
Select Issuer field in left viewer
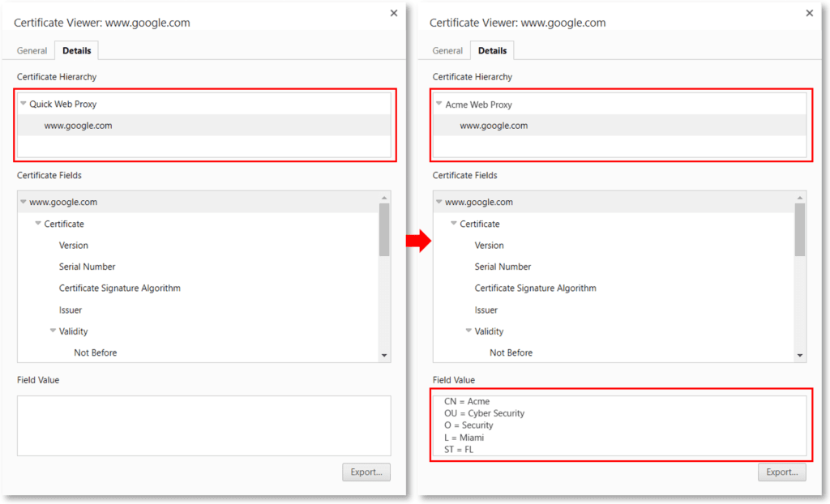click(71, 310)
